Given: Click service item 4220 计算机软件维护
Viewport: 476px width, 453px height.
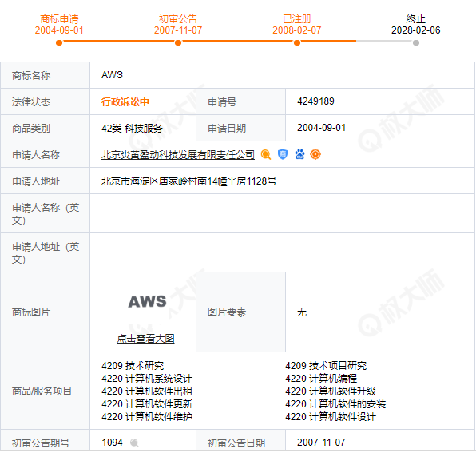Looking at the screenshot, I should point(147,417).
